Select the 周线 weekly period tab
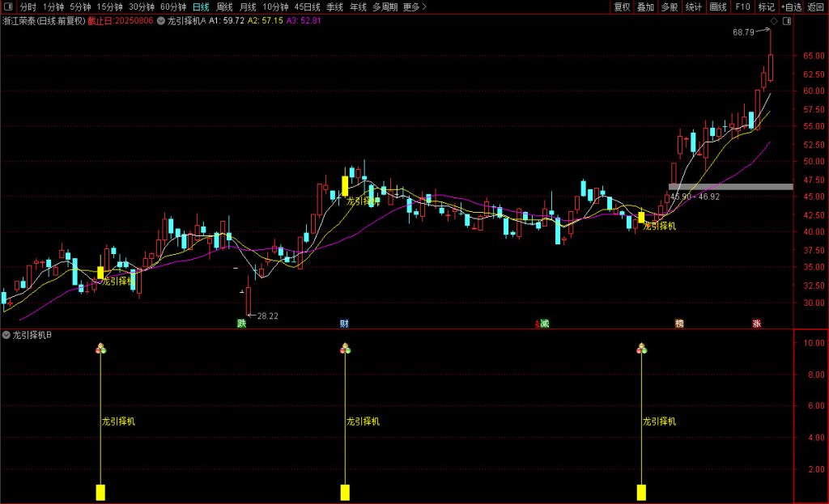Viewport: 829px width, 504px height. coord(224,7)
